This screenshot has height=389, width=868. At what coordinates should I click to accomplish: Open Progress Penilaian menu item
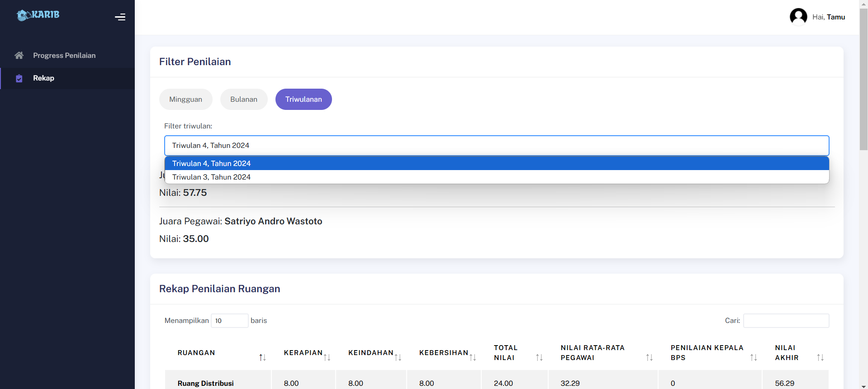pyautogui.click(x=64, y=55)
